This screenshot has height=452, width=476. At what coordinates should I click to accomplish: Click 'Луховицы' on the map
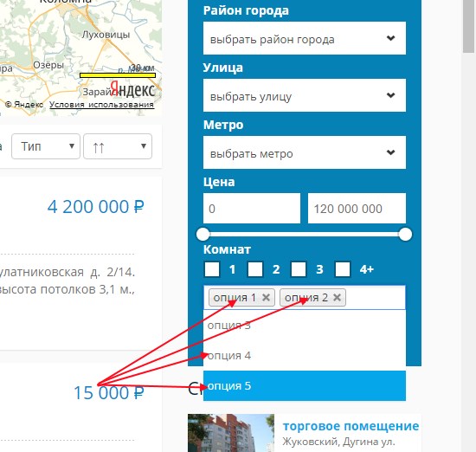click(x=106, y=35)
